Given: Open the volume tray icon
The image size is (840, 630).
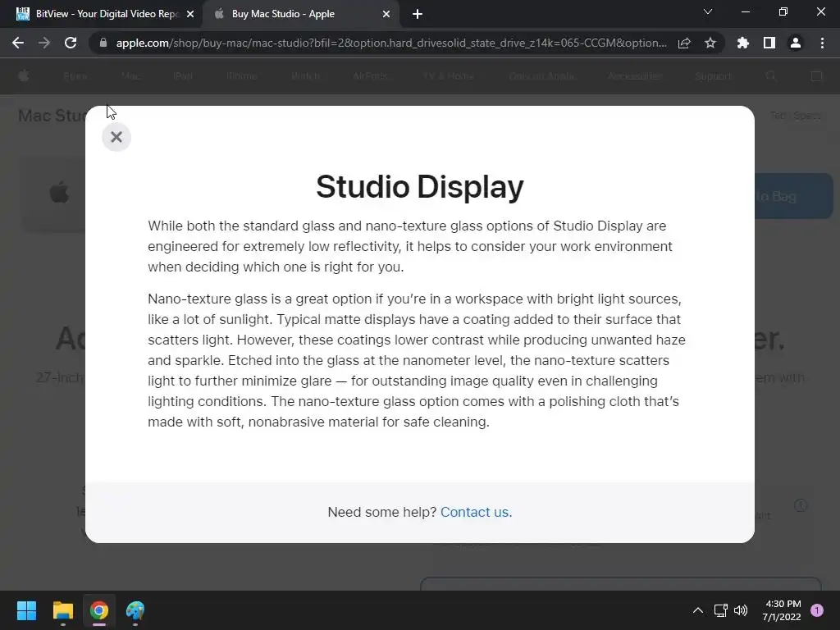Looking at the screenshot, I should coord(741,610).
